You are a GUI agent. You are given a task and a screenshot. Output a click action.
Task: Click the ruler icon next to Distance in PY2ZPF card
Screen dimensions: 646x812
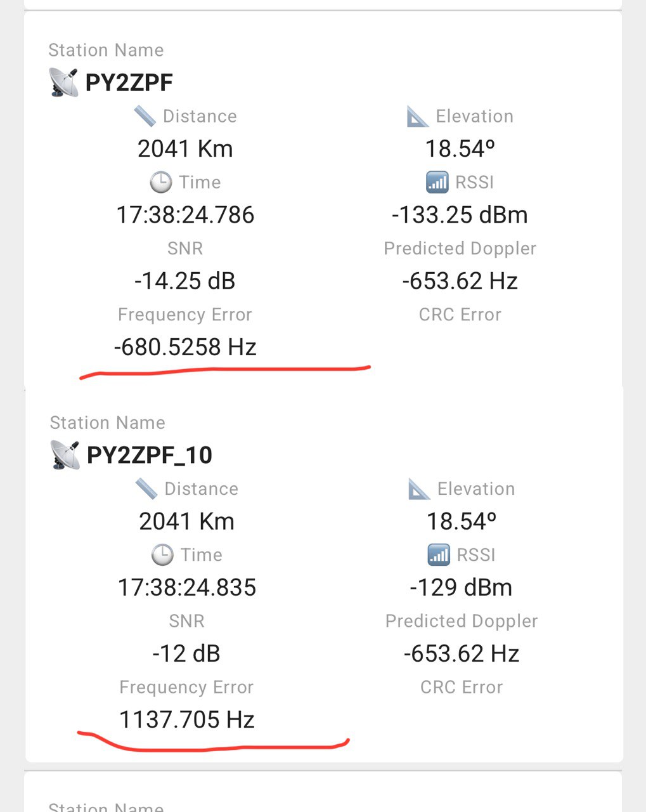tap(145, 116)
